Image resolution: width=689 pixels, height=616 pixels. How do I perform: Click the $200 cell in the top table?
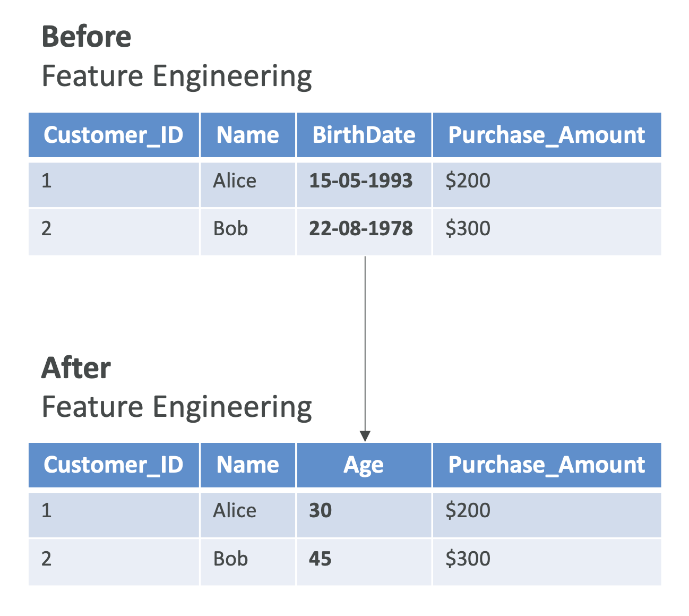tap(468, 181)
